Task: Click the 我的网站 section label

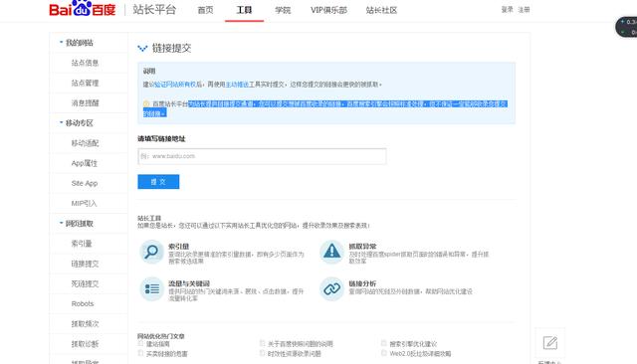Action: 80,42
